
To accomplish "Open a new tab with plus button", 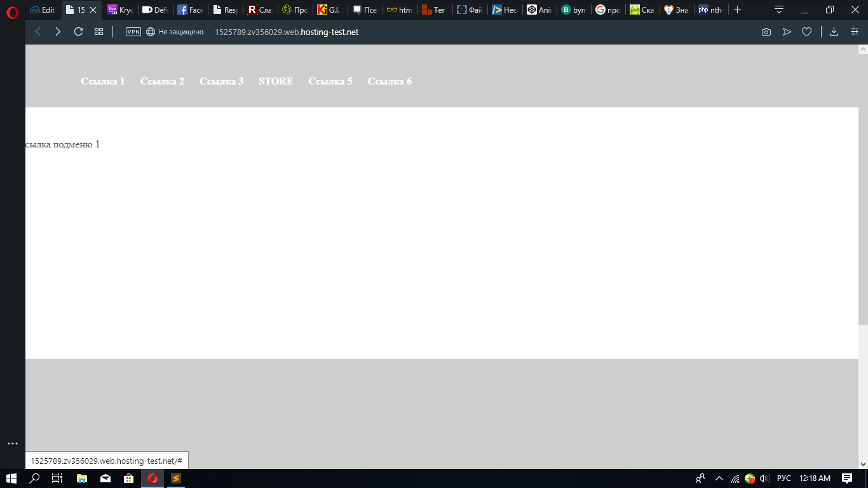I will click(x=737, y=10).
